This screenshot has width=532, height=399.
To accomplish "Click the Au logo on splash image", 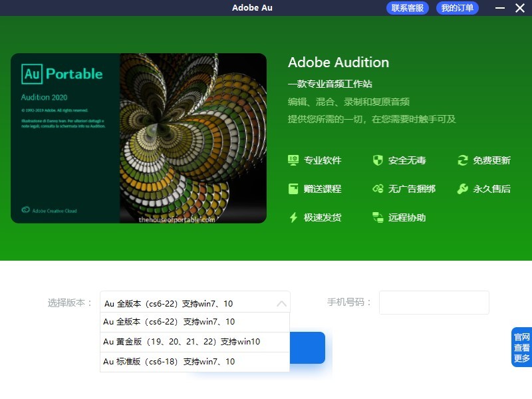I will 32,74.
